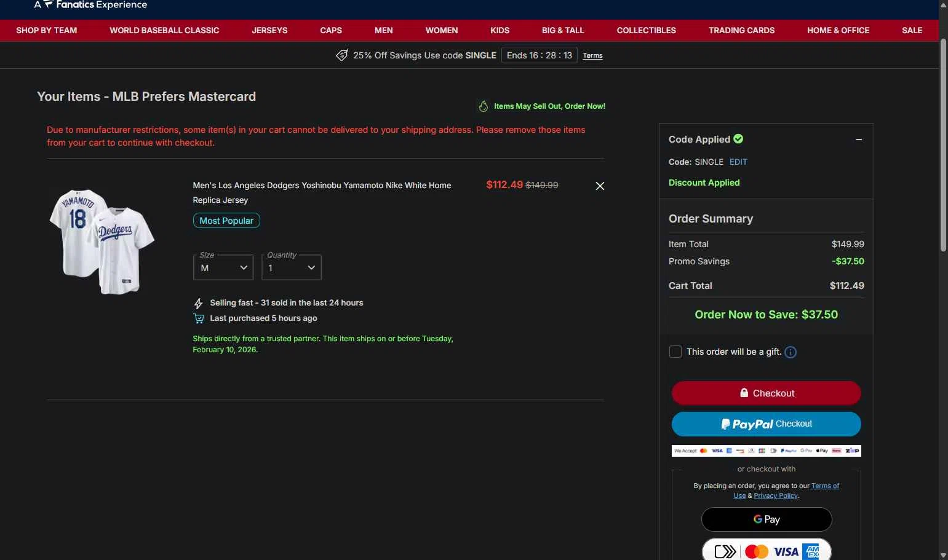This screenshot has height=560, width=948.
Task: Click the scrollbar down arrow
Action: tap(943, 555)
